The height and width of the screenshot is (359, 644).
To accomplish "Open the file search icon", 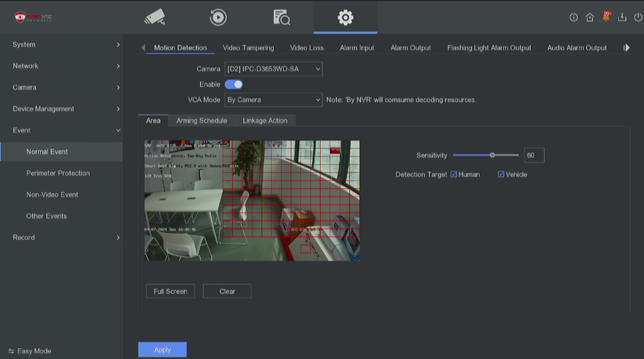I will click(x=281, y=18).
